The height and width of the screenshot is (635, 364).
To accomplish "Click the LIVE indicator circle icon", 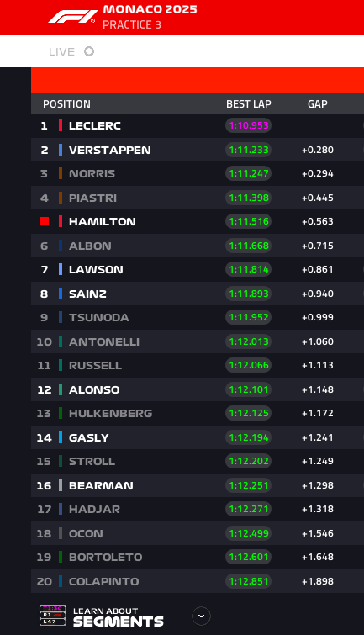I will coord(89,51).
